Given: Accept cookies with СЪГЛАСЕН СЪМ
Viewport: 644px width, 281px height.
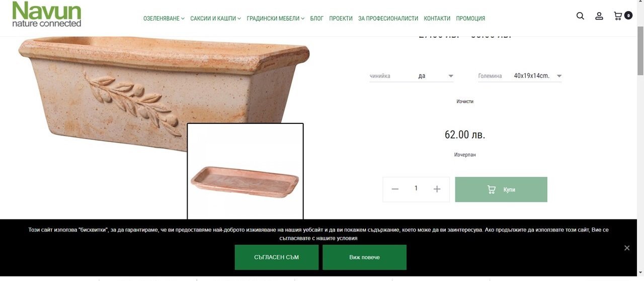Looking at the screenshot, I should coord(277,257).
